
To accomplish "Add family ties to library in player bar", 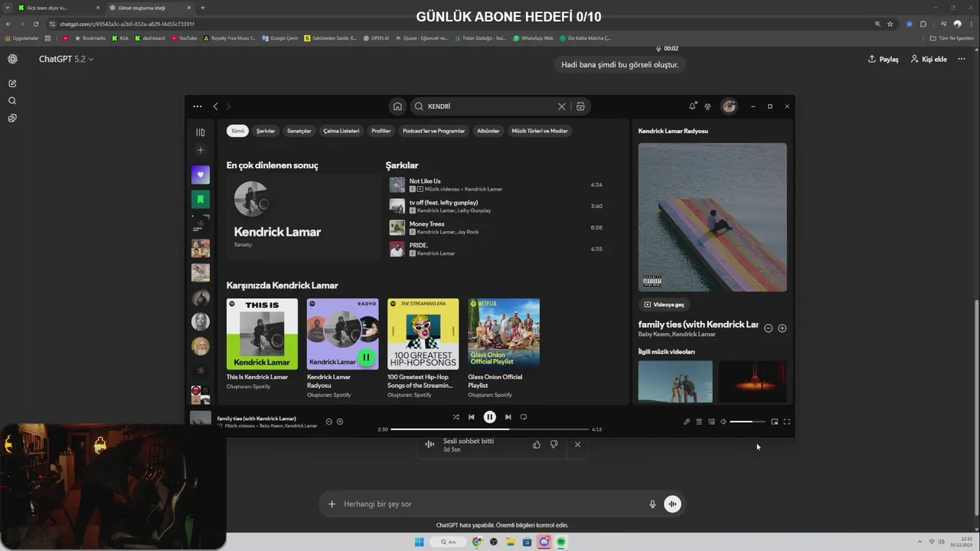I will click(340, 422).
